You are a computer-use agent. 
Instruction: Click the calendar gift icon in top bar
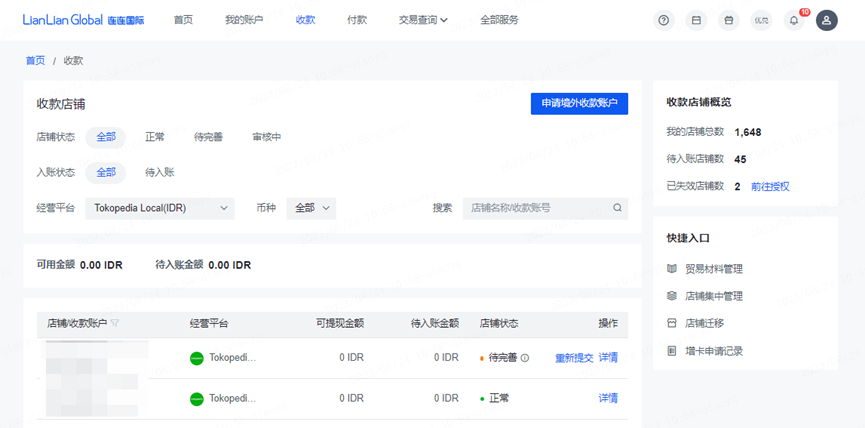[x=729, y=20]
